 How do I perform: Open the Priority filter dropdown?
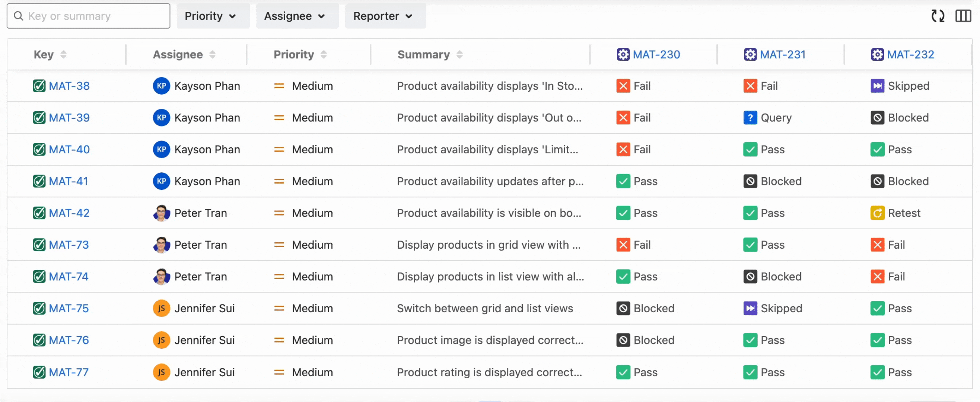(x=212, y=16)
